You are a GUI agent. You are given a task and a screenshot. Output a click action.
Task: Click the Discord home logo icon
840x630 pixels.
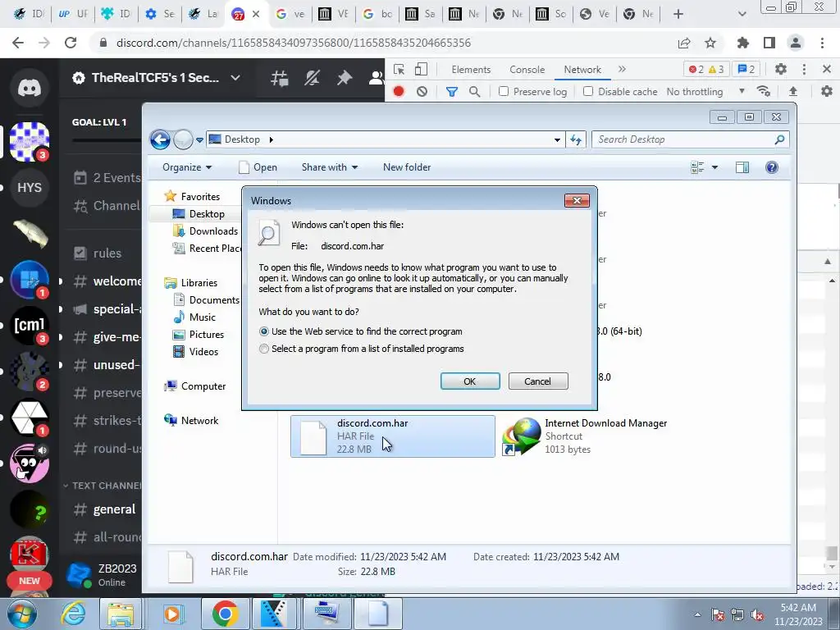[x=30, y=87]
